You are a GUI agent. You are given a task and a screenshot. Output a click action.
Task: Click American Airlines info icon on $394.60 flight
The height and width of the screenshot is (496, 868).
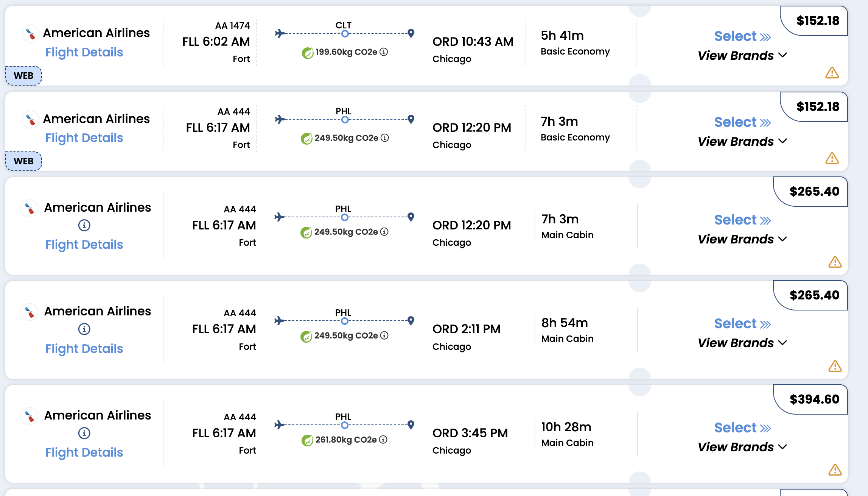(x=84, y=433)
